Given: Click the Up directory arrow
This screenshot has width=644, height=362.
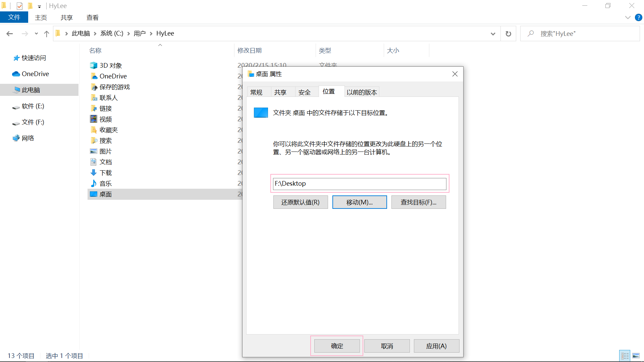Looking at the screenshot, I should (47, 34).
